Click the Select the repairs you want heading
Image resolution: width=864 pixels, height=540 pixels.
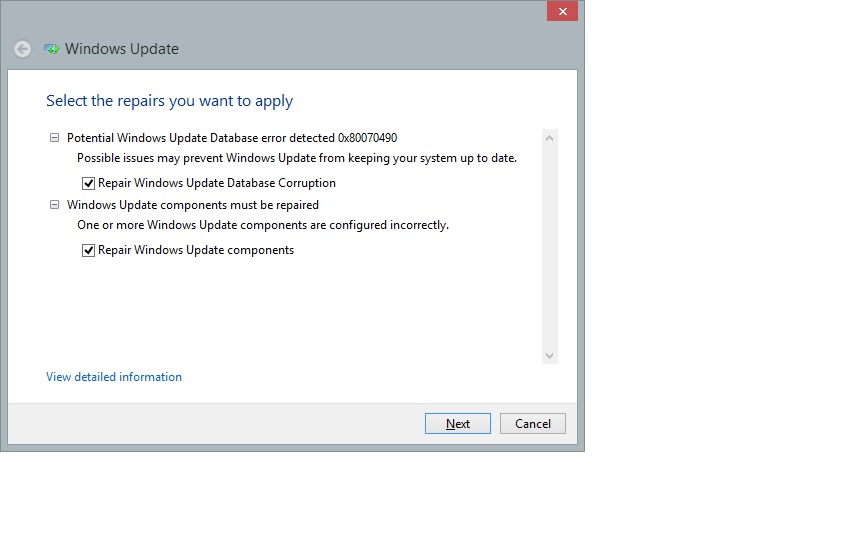coord(169,101)
